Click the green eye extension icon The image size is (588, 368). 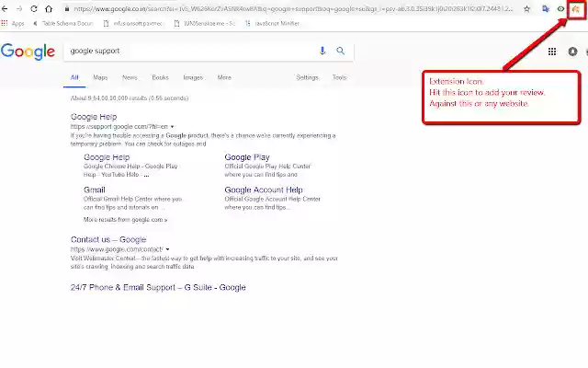click(x=560, y=8)
